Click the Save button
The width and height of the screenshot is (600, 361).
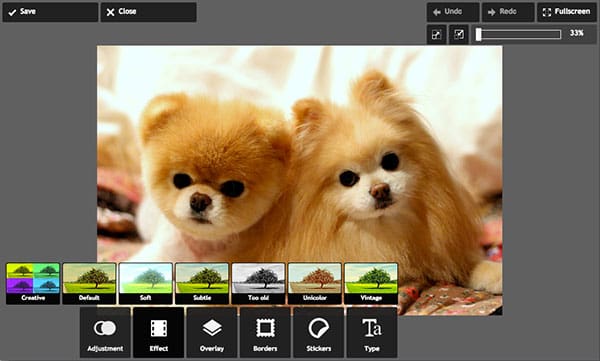point(50,12)
